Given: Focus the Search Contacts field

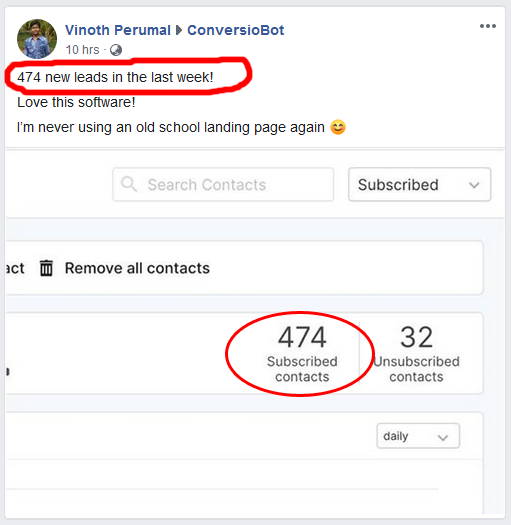Looking at the screenshot, I should tap(223, 184).
